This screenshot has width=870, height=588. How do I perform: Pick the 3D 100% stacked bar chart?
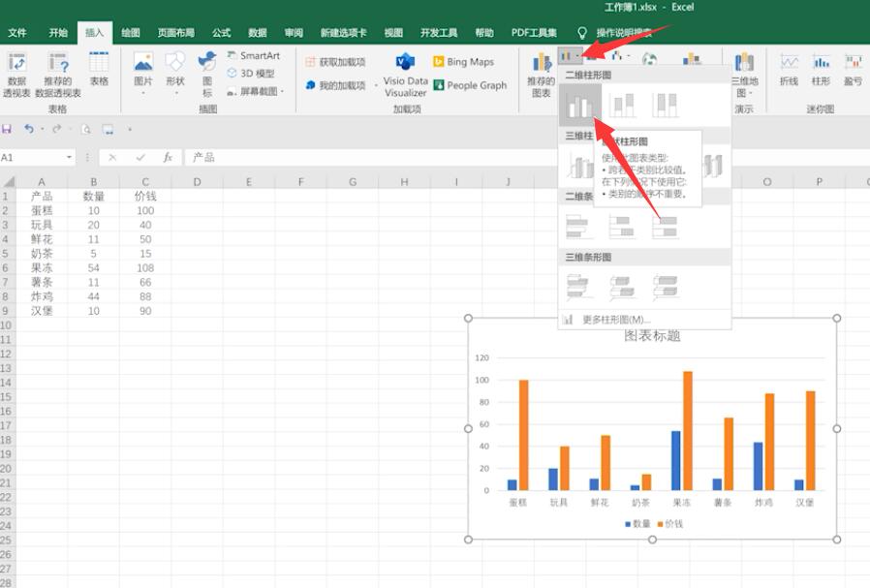pyautogui.click(x=666, y=288)
